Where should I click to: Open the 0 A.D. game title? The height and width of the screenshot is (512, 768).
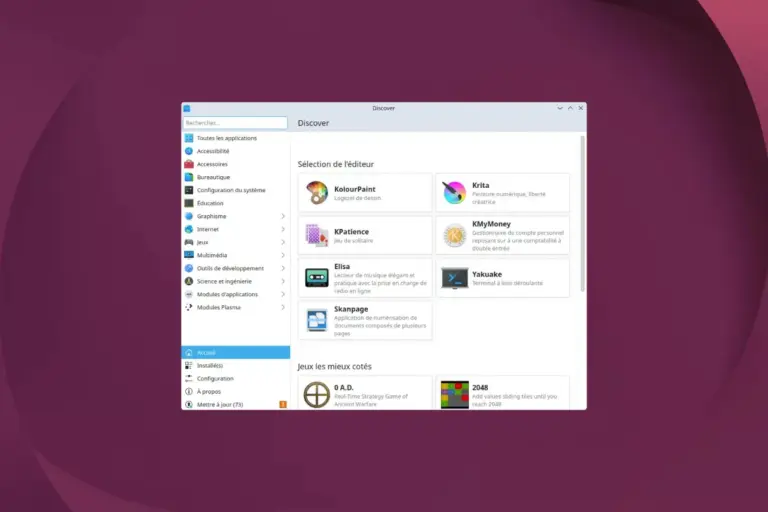coord(343,388)
